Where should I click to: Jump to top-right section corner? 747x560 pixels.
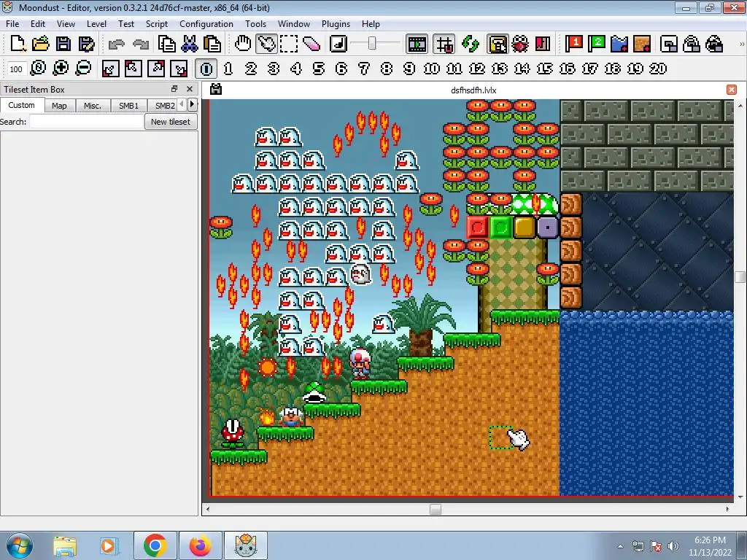(x=156, y=69)
